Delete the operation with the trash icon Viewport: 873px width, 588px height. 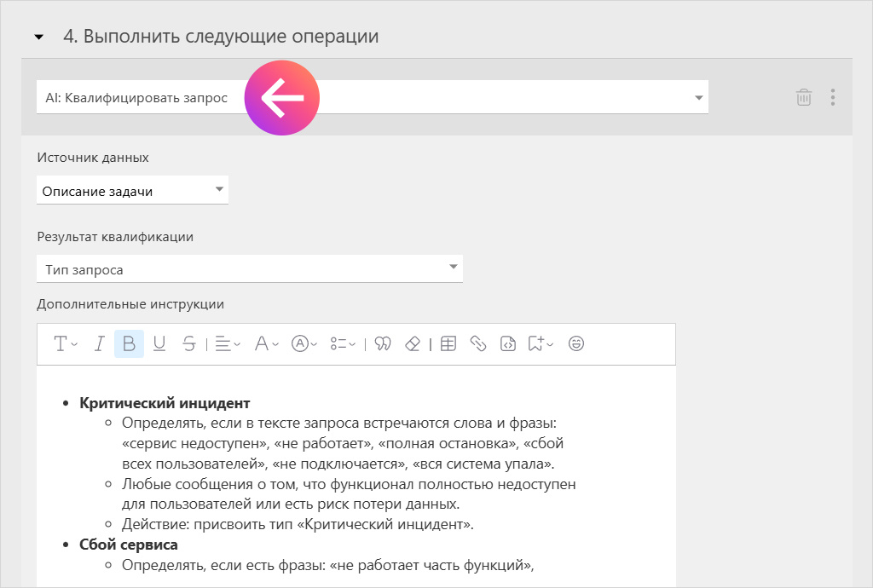pyautogui.click(x=802, y=97)
